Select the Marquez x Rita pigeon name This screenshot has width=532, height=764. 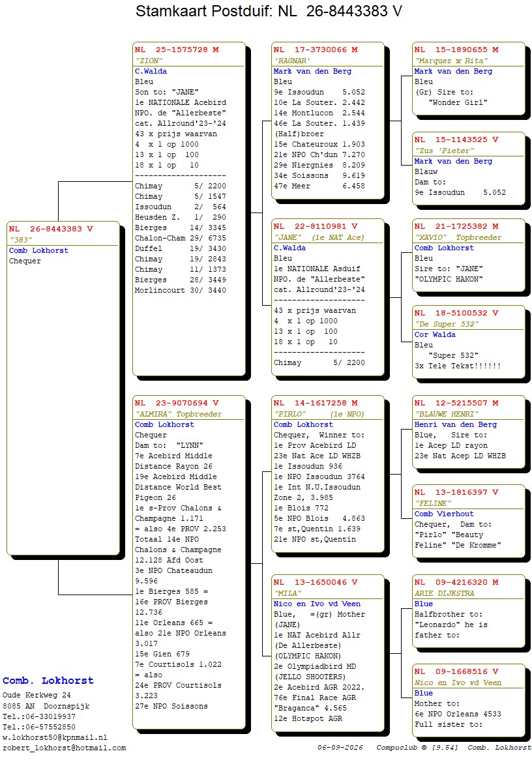coord(451,61)
